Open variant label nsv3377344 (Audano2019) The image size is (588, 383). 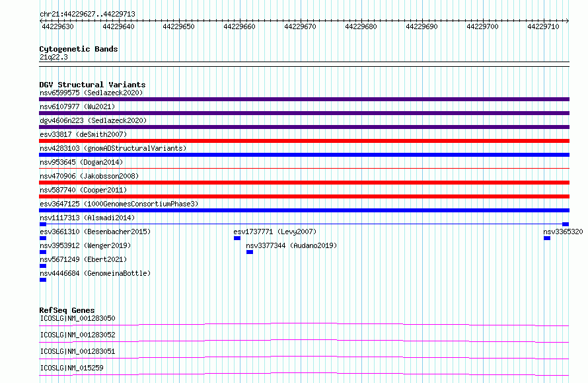(x=291, y=245)
